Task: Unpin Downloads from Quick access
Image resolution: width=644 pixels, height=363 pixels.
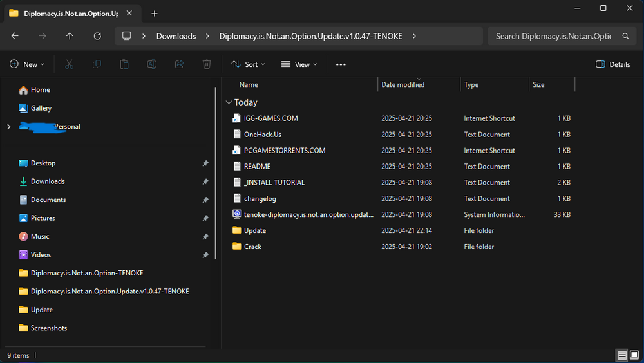Action: [205, 181]
